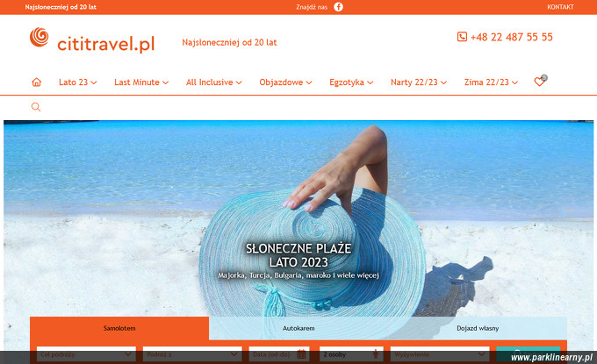The height and width of the screenshot is (364, 597).
Task: Select the Dojazd własny tab
Action: 478,328
